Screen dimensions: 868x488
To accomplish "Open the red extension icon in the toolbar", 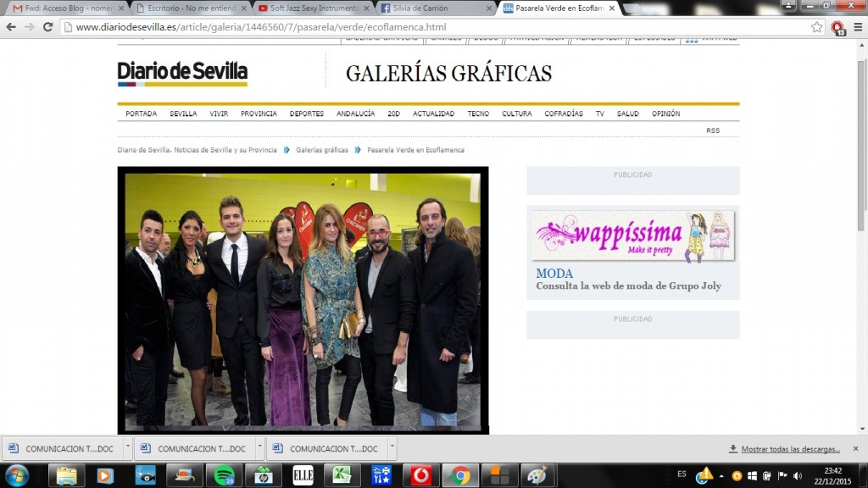I will [x=837, y=28].
